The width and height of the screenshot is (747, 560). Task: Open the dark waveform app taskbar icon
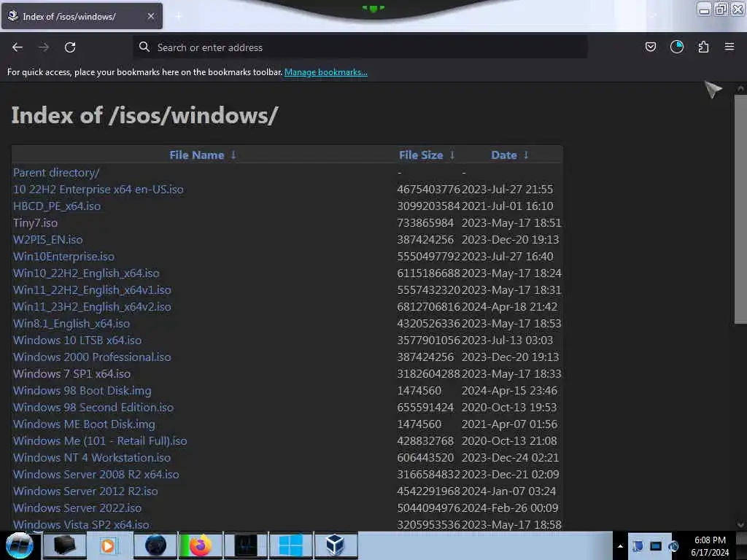coord(246,545)
